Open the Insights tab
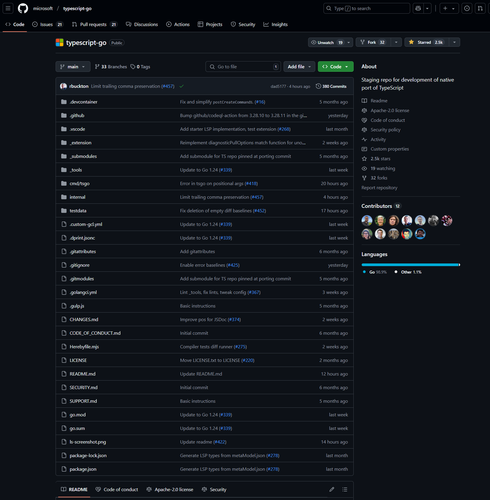This screenshot has width=490, height=500. click(275, 24)
